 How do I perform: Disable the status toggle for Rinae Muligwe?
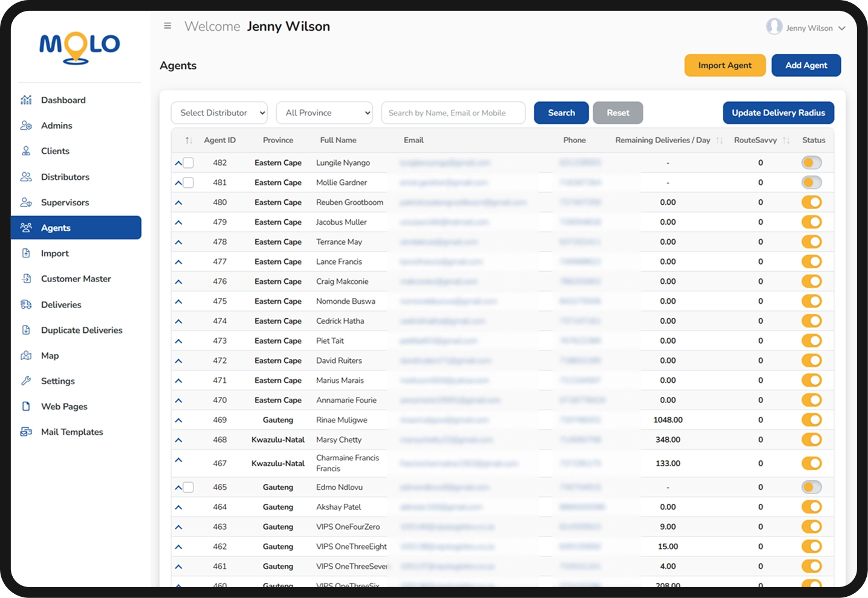[x=811, y=420]
